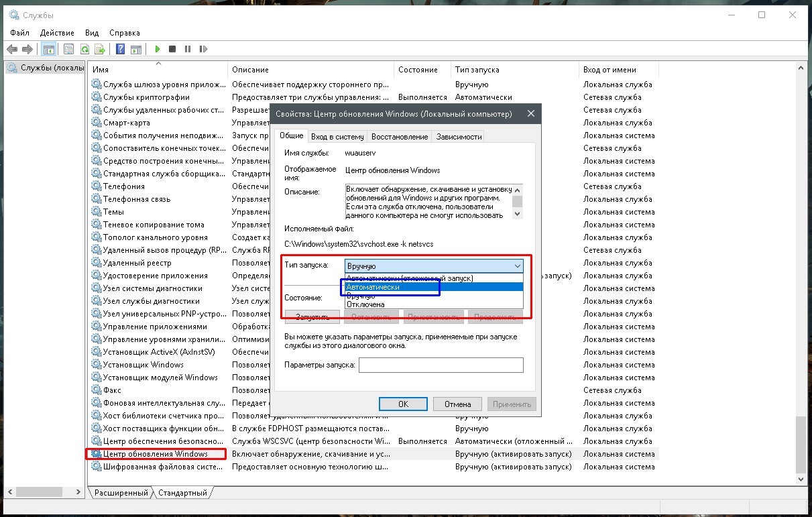This screenshot has width=812, height=517.
Task: Click the Export List toolbar icon
Action: coord(100,49)
